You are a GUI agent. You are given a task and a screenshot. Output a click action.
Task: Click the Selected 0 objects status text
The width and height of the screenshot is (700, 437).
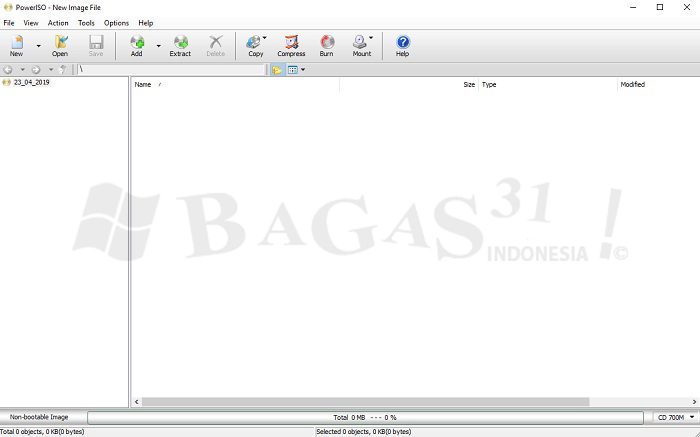(x=364, y=432)
